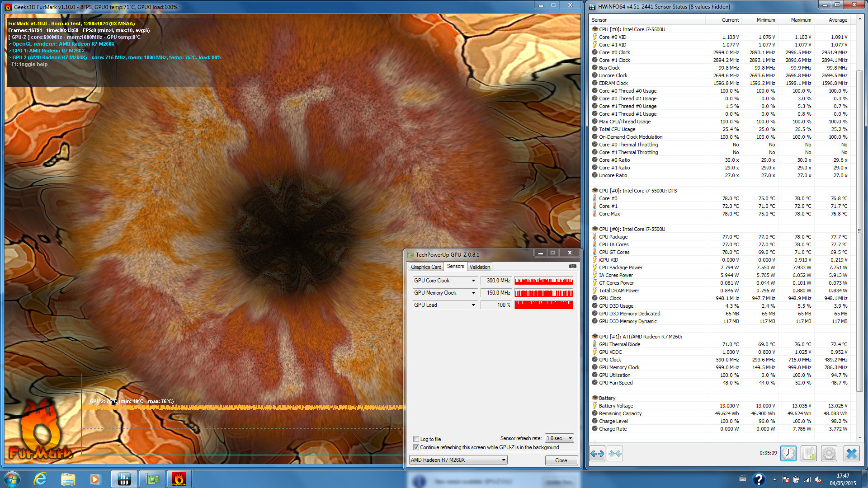Open GPU-Z taskbar icon
Viewport: 868px width, 488px height.
152,479
